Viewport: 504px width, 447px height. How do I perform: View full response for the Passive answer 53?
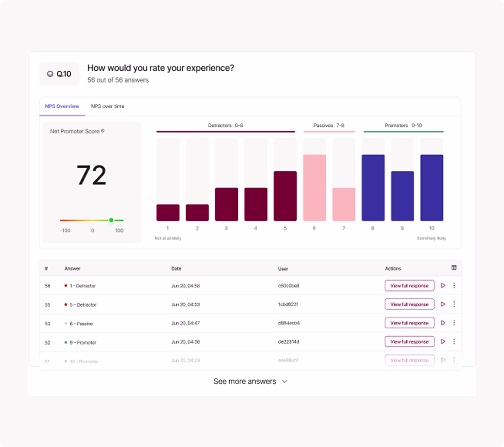pos(409,323)
